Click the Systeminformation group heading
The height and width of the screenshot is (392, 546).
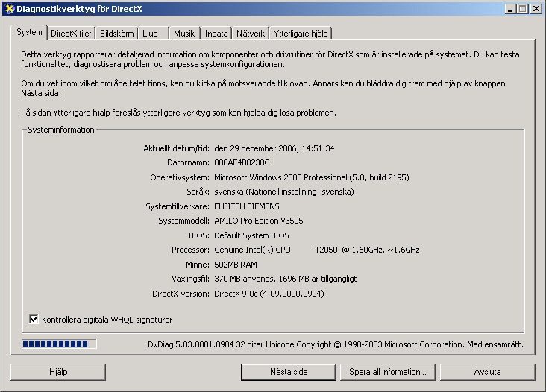[x=61, y=130]
